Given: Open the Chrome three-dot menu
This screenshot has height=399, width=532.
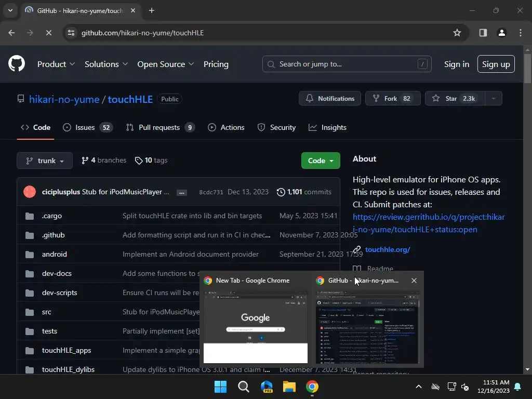Looking at the screenshot, I should pyautogui.click(x=521, y=33).
